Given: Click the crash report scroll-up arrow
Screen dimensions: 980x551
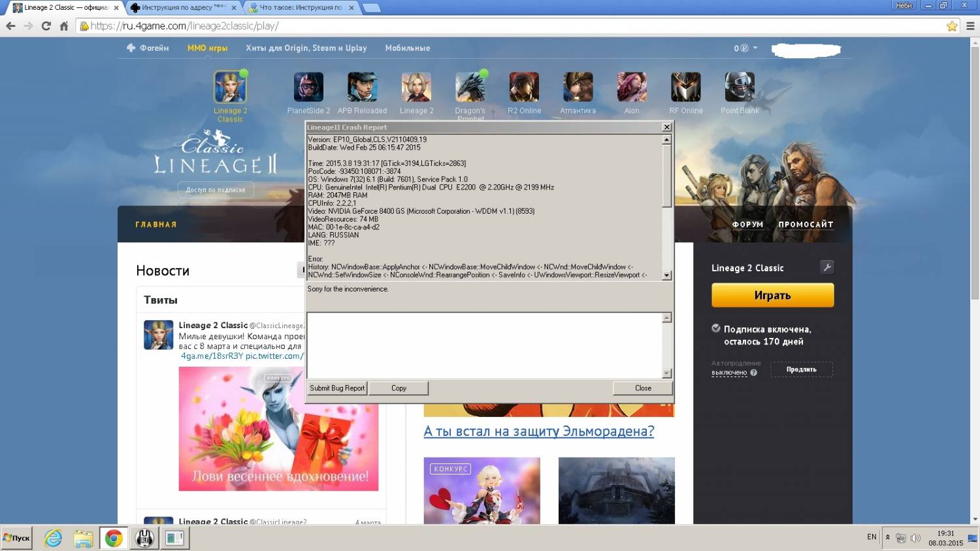Looking at the screenshot, I should [667, 139].
